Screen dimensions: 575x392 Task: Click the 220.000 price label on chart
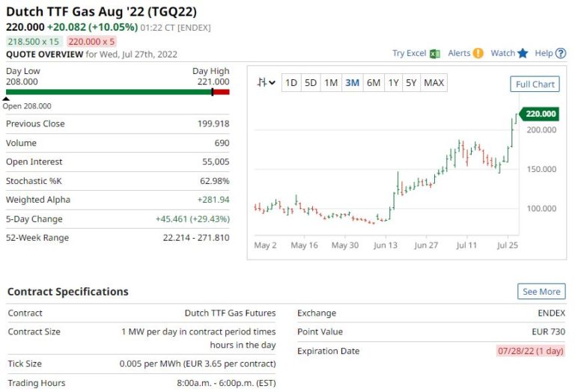click(x=539, y=114)
